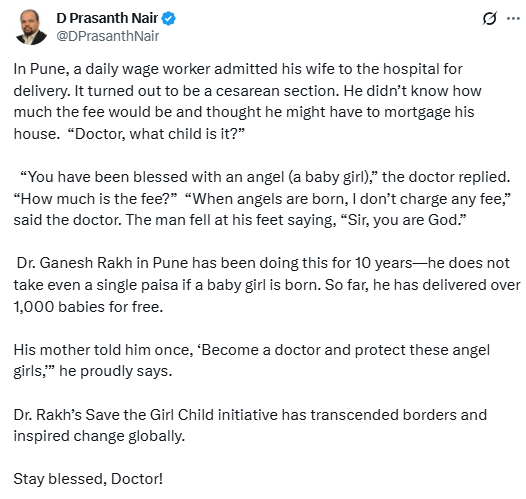Open the @DPrasanthNair handle link
This screenshot has height=499, width=526.
click(x=108, y=36)
